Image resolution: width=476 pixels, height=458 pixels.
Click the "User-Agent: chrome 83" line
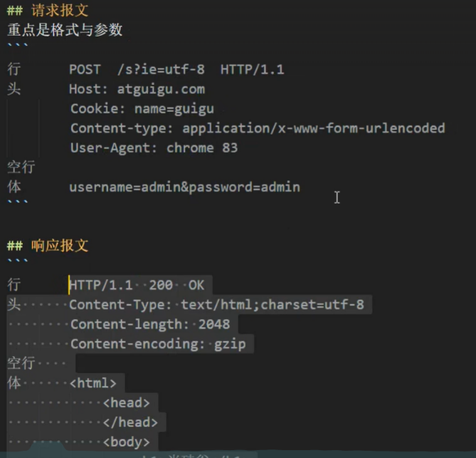point(154,148)
